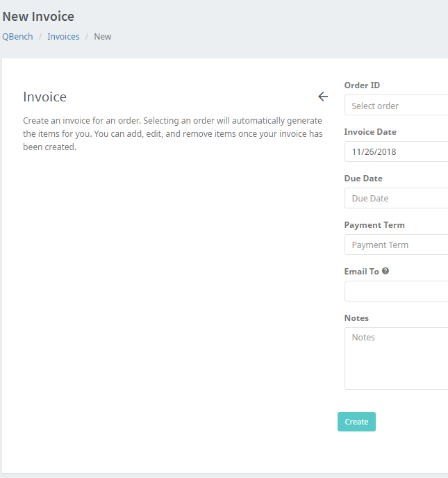Click the Email To help question mark icon
The height and width of the screenshot is (478, 448).
(385, 271)
